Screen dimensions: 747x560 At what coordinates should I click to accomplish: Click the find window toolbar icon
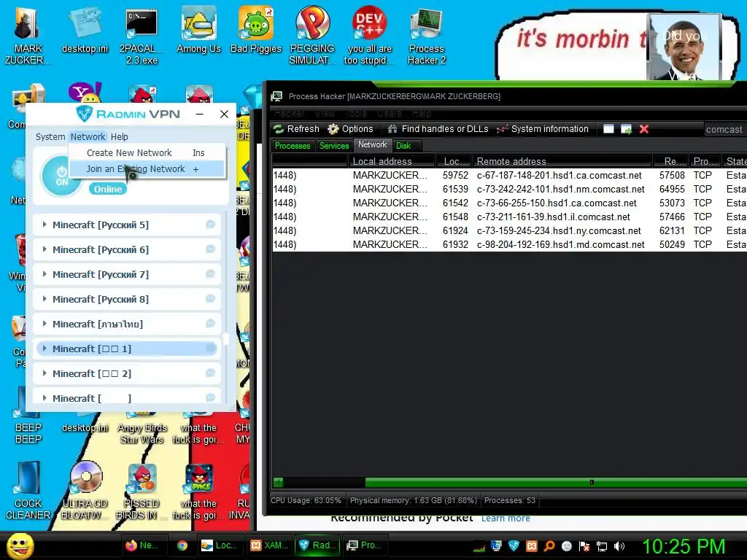[608, 129]
